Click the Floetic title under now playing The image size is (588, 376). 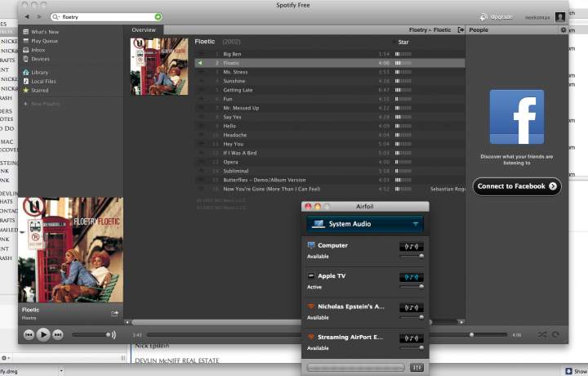pyautogui.click(x=30, y=310)
